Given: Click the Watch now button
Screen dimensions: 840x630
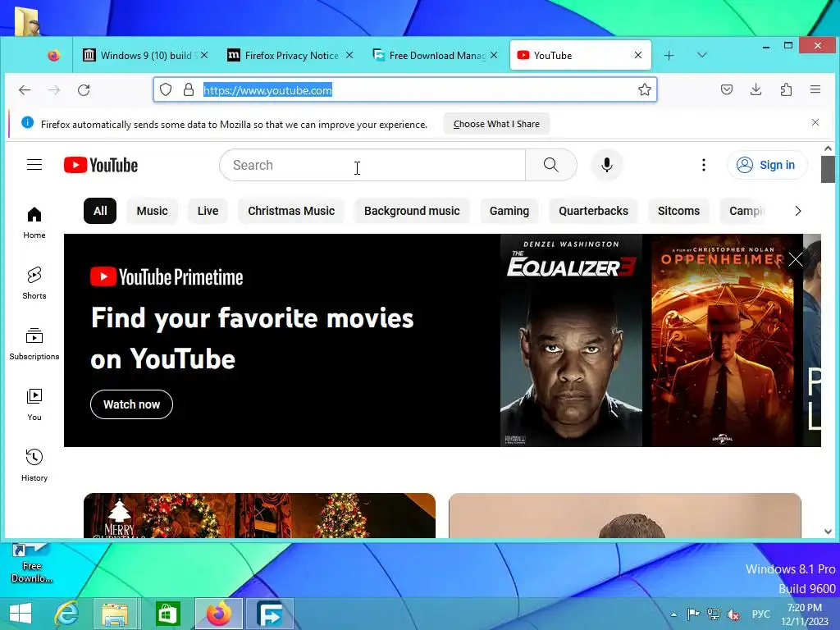Looking at the screenshot, I should click(x=132, y=404).
